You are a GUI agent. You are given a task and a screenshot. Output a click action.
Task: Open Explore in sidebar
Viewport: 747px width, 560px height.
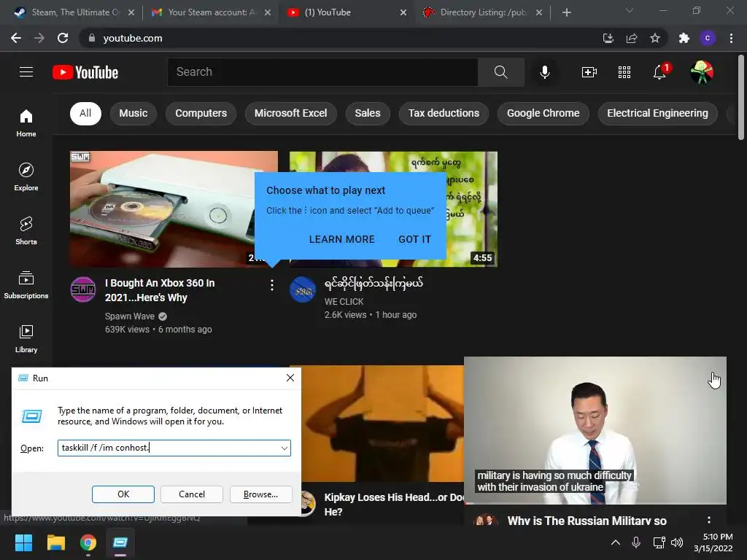point(26,176)
